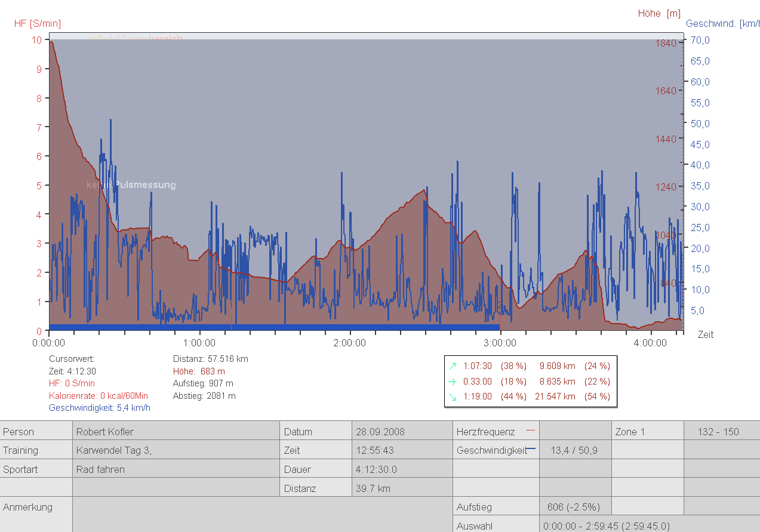Click the blue Geschwindigkeit line swatch
This screenshot has height=532, width=760.
[531, 448]
